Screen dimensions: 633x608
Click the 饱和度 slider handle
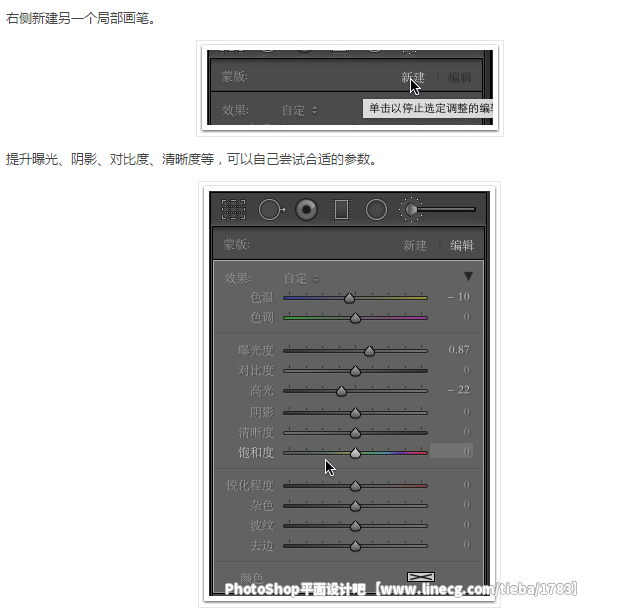click(x=355, y=453)
